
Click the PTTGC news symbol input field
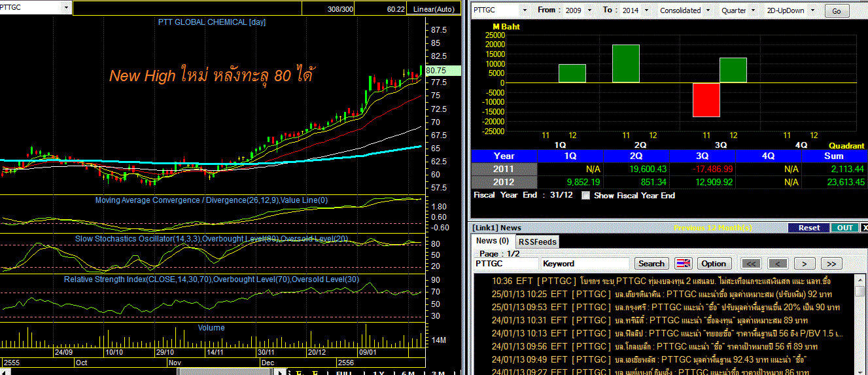[505, 263]
